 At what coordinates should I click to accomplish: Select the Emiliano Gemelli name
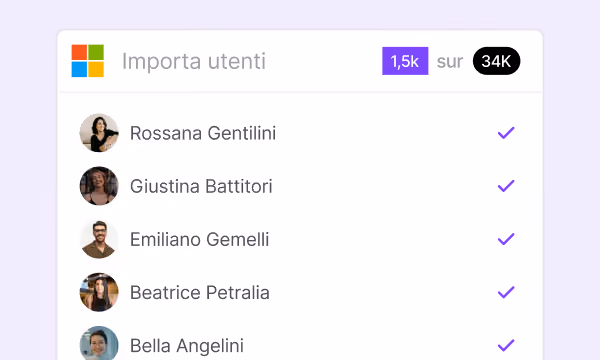point(199,239)
